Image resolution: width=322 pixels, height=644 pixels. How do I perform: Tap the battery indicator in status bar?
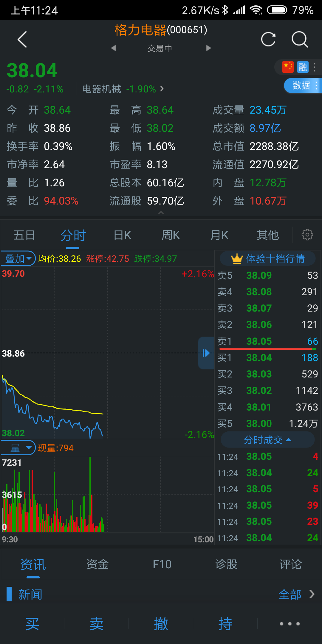(277, 10)
